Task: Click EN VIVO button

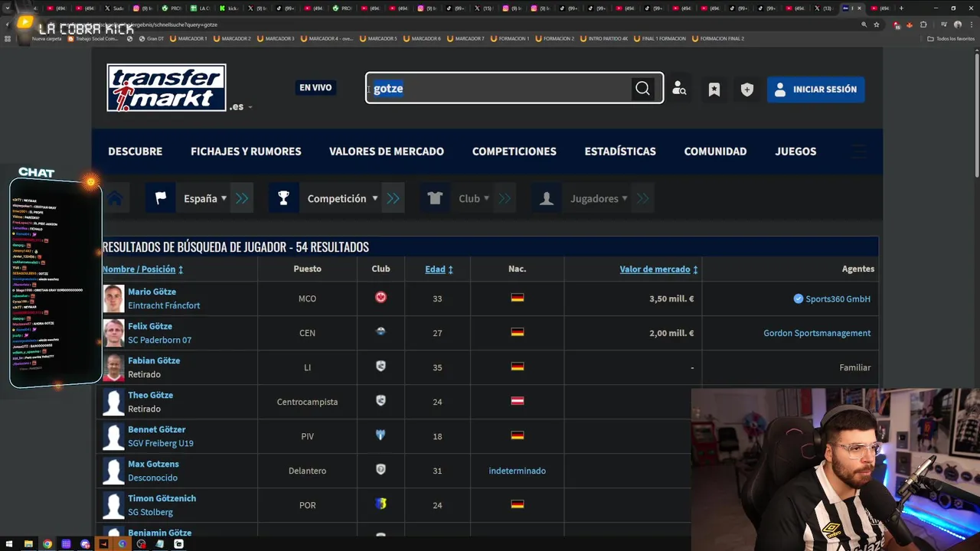Action: [315, 87]
